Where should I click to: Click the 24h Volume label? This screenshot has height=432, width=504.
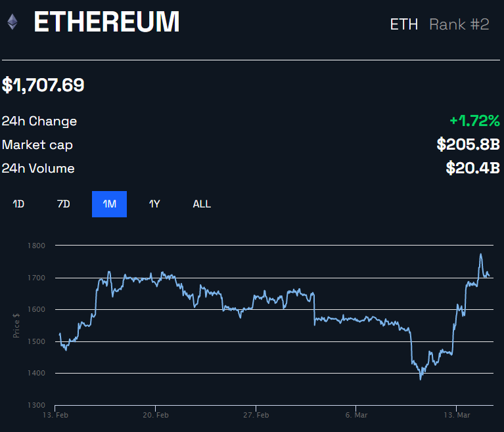38,169
